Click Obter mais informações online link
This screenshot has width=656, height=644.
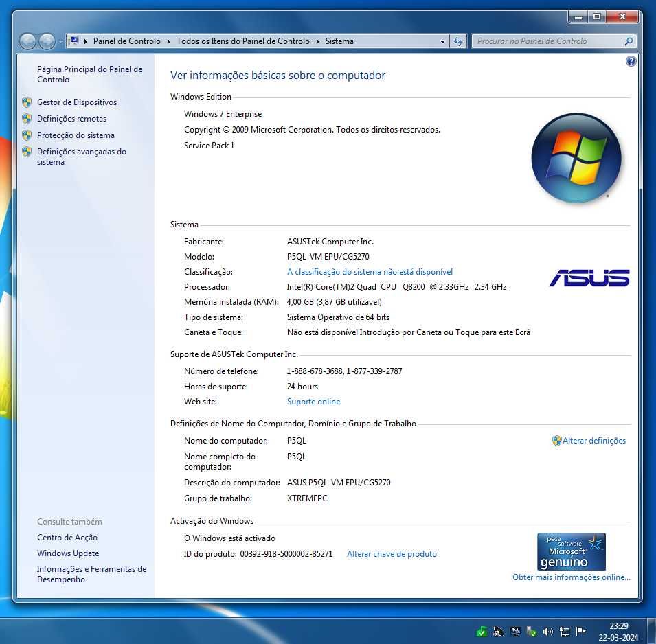point(571,577)
